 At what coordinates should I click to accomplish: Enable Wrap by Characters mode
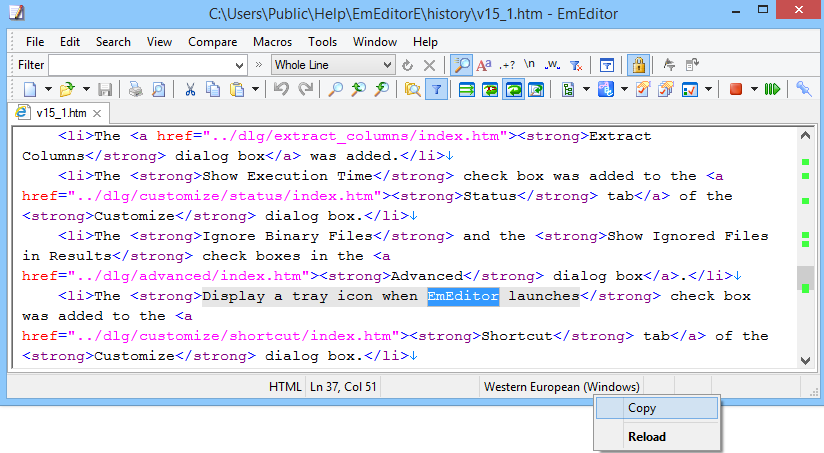coord(490,89)
